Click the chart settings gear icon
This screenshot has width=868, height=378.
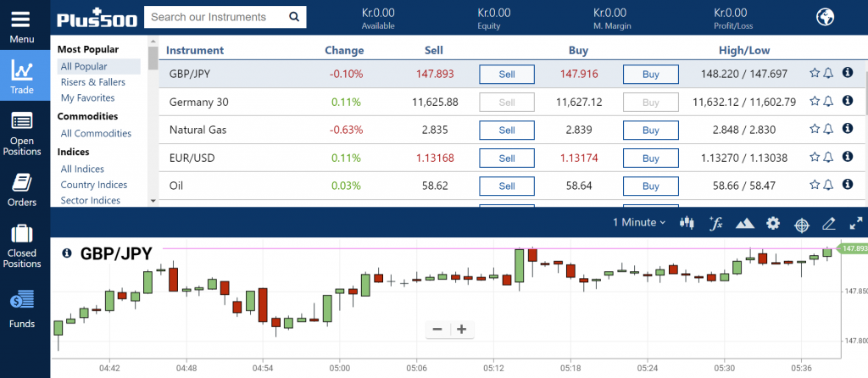tap(772, 223)
